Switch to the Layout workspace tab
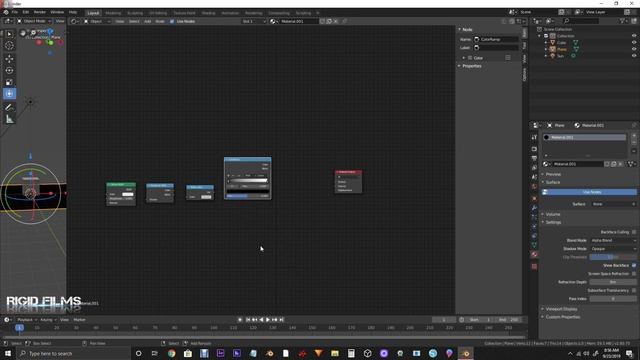Screen dimensions: 640x360 click(x=93, y=13)
